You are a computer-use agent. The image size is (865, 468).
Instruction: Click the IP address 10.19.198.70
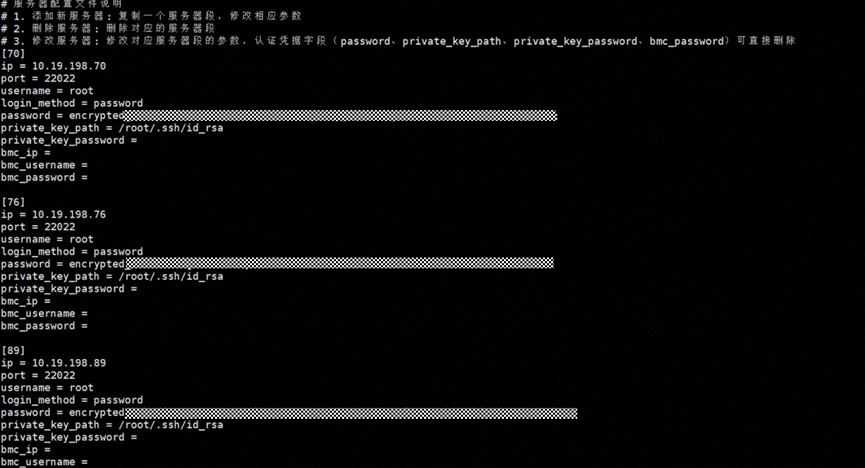coord(68,66)
